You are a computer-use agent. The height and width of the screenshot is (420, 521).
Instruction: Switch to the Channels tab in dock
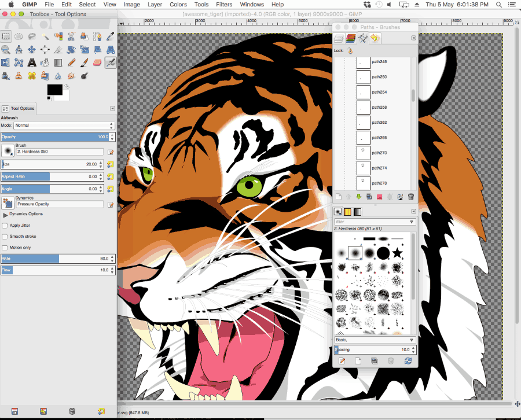351,39
